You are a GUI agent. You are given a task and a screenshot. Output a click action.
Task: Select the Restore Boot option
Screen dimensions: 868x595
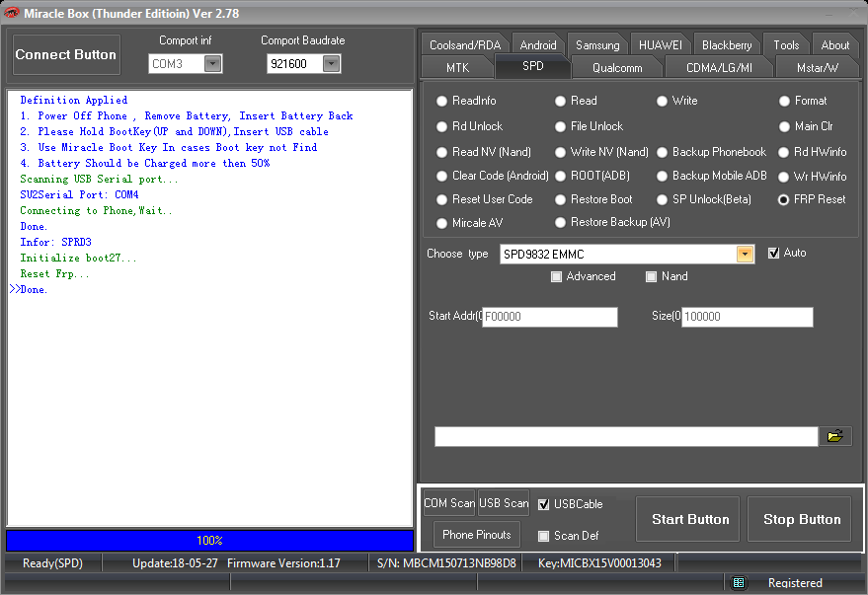coord(560,199)
